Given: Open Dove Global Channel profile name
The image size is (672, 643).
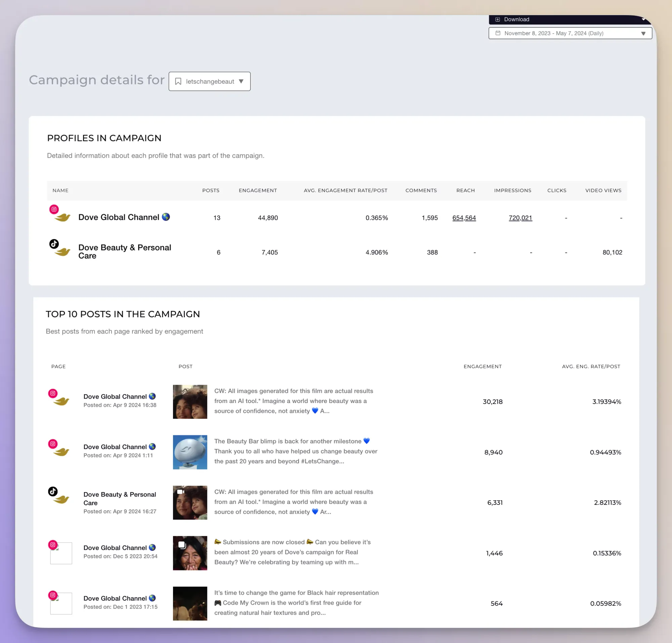Looking at the screenshot, I should point(119,217).
